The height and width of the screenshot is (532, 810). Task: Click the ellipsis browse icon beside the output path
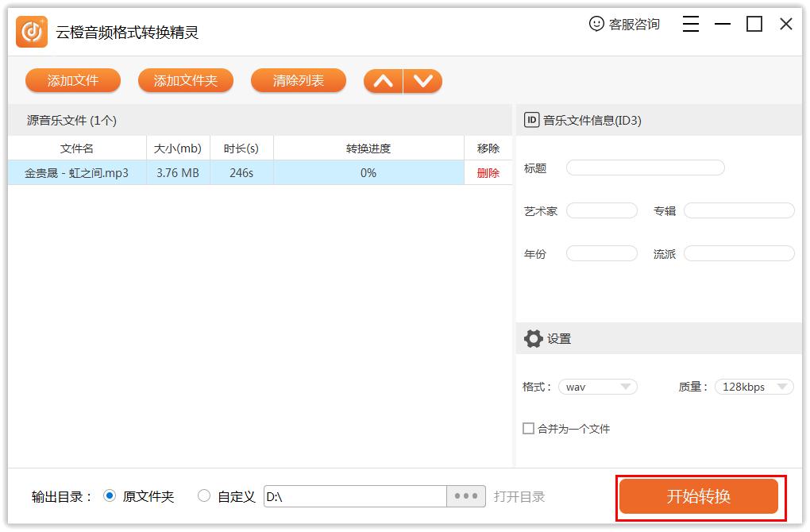coord(466,495)
